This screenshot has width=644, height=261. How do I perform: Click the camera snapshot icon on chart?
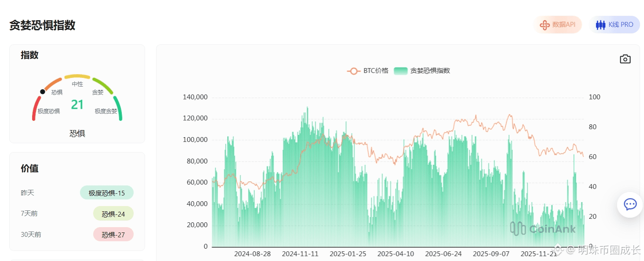point(625,59)
